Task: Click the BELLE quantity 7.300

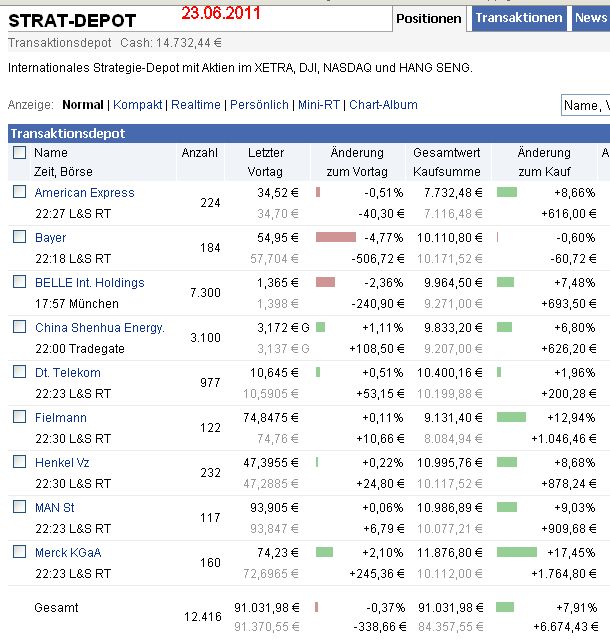Action: click(x=205, y=293)
